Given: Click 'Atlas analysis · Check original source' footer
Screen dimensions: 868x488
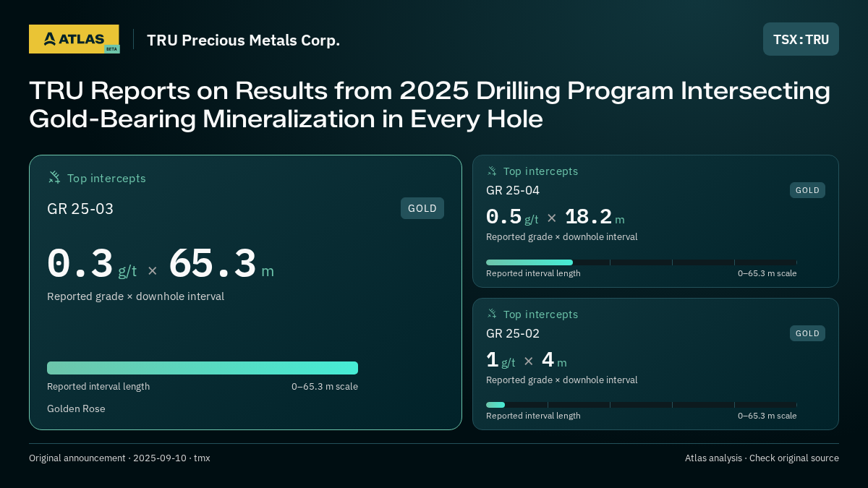Looking at the screenshot, I should [762, 458].
